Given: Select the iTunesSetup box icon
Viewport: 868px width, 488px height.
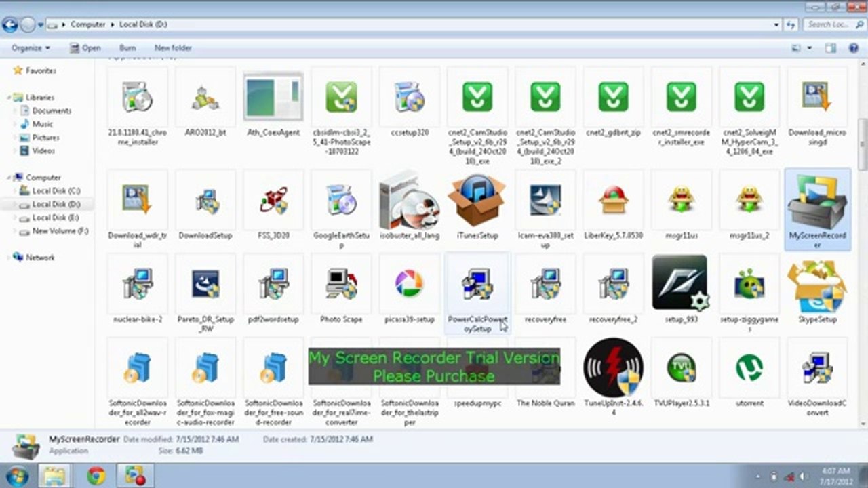Looking at the screenshot, I should click(x=477, y=201).
